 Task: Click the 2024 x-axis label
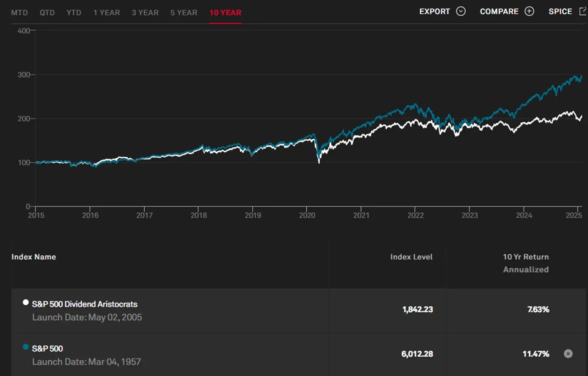[524, 215]
